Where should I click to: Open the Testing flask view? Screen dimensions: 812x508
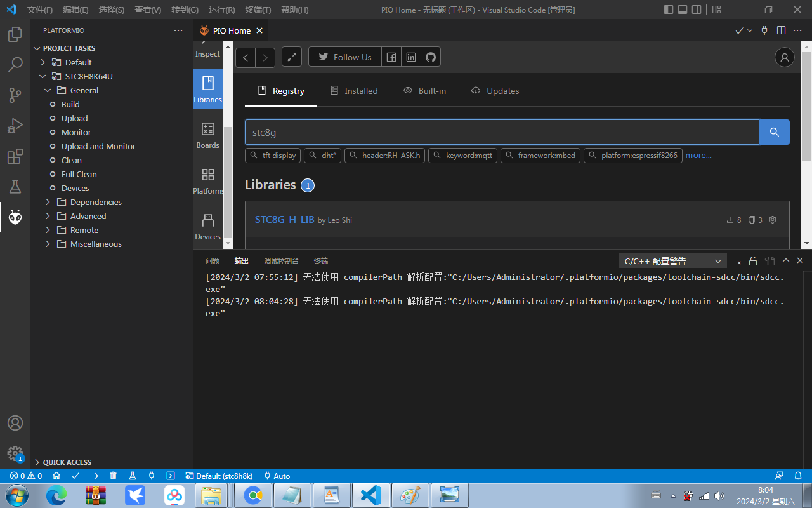click(x=15, y=187)
